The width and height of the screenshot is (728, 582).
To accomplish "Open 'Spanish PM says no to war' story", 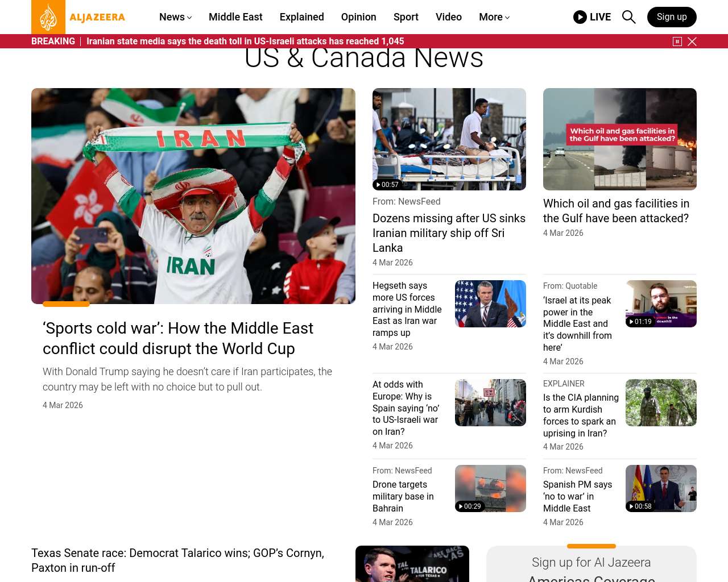I will (x=578, y=496).
